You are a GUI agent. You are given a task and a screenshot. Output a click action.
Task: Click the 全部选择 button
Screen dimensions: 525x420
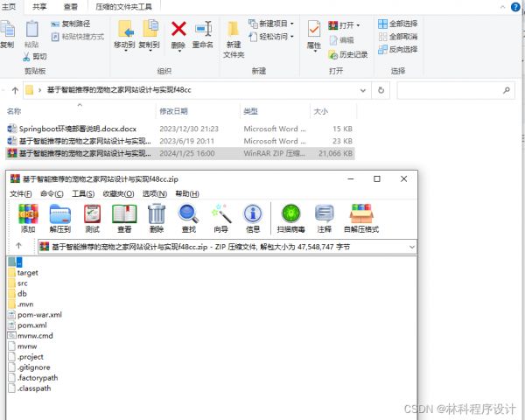[397, 24]
